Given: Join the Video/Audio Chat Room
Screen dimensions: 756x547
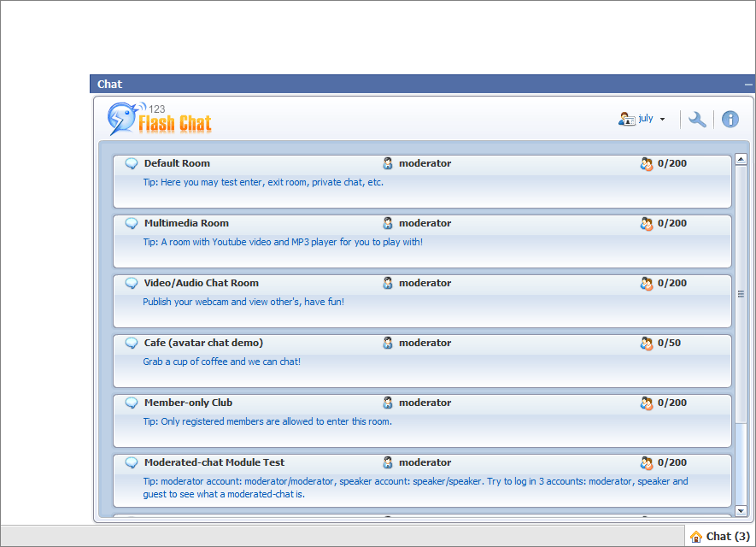Looking at the screenshot, I should (201, 283).
